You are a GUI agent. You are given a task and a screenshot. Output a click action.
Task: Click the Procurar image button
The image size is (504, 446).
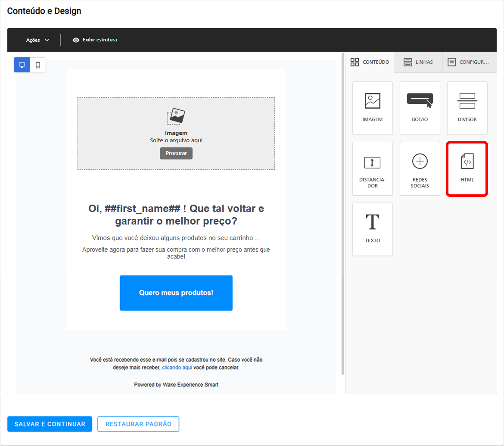pos(176,153)
